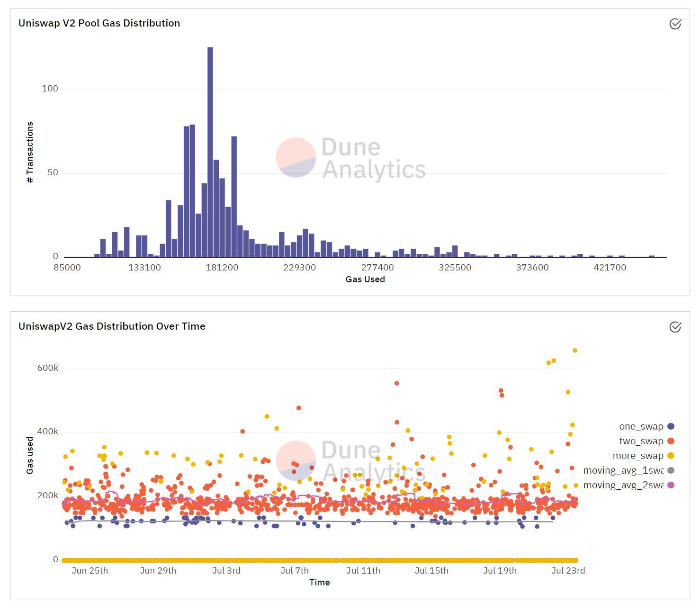Click the yellow more_swap legend color dot
The height and width of the screenshot is (611, 700).
coord(671,456)
